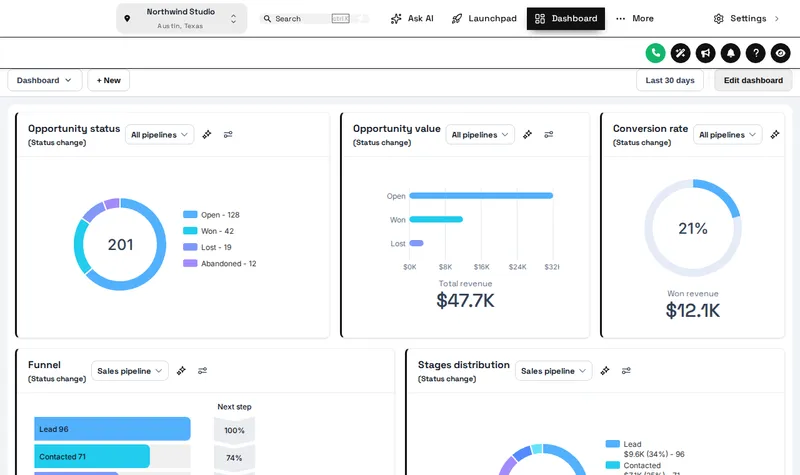Select the Dashboard tab in navigation
The height and width of the screenshot is (475, 800).
566,19
